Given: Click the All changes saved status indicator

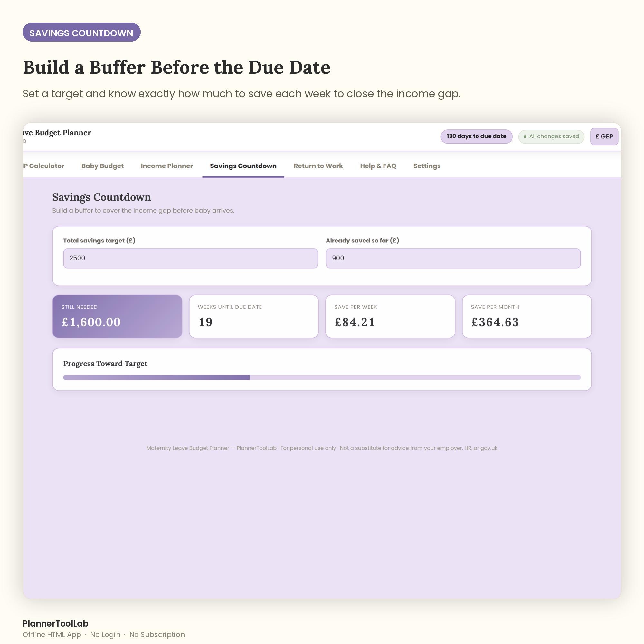Looking at the screenshot, I should click(551, 136).
